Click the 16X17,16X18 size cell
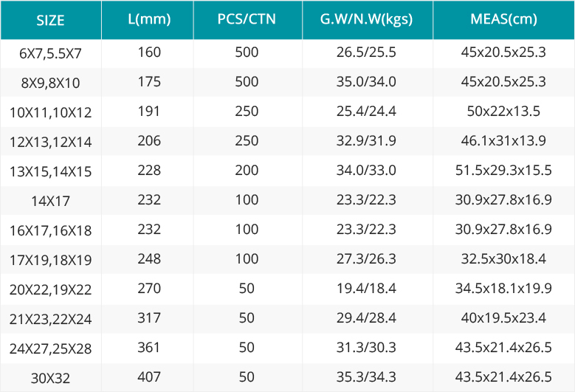Screen dimensions: 575x392 click(x=51, y=230)
